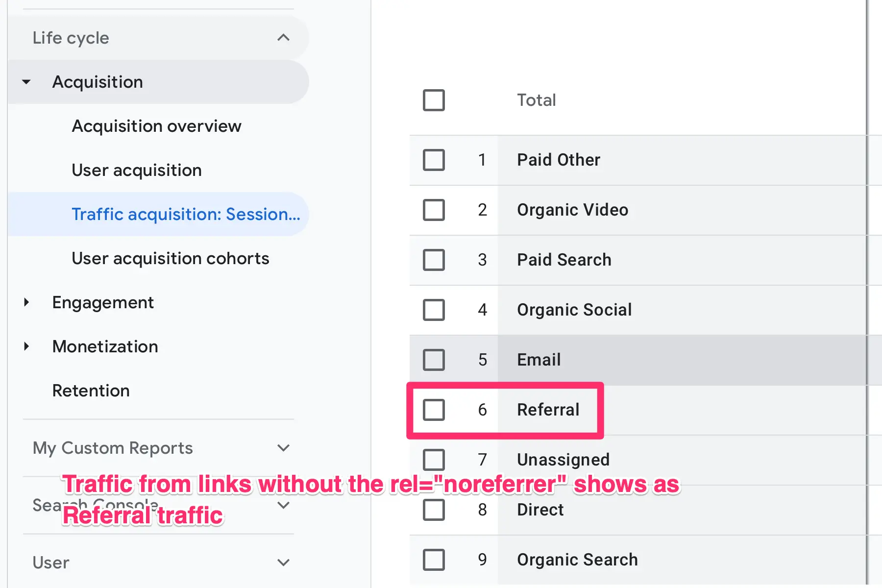This screenshot has width=882, height=588.
Task: Check the Paid Search row checkbox
Action: coord(434,260)
